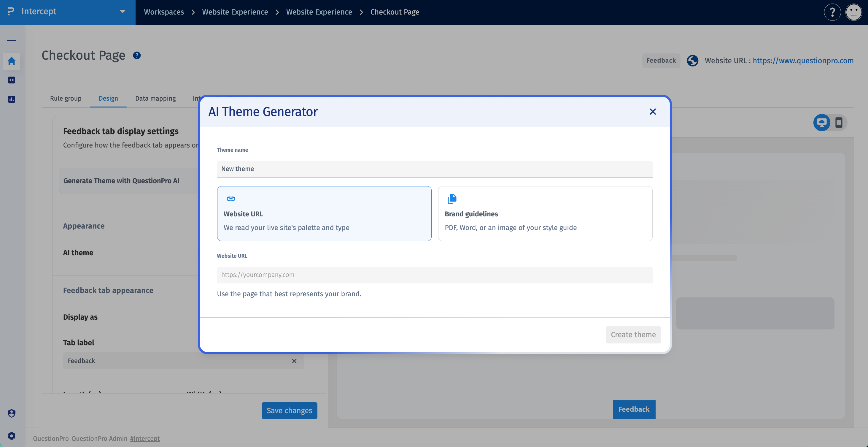Click the Create theme button
868x447 pixels.
tap(633, 335)
